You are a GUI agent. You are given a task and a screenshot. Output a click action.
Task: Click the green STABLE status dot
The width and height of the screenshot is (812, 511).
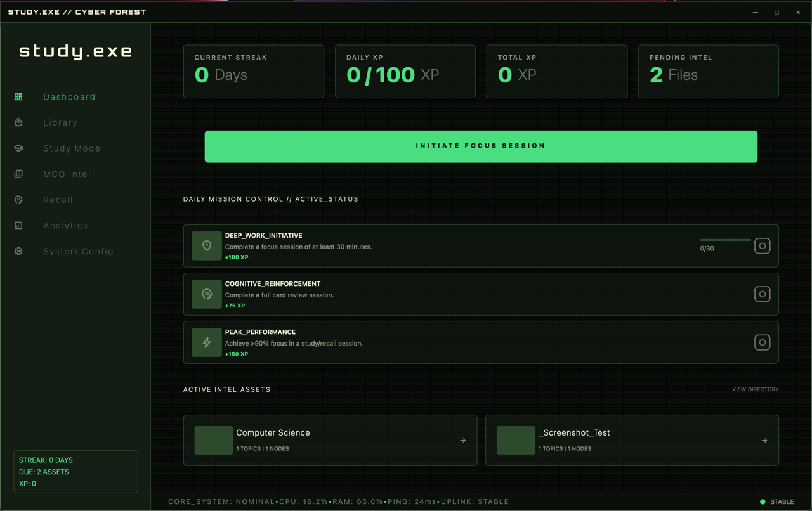(x=763, y=501)
